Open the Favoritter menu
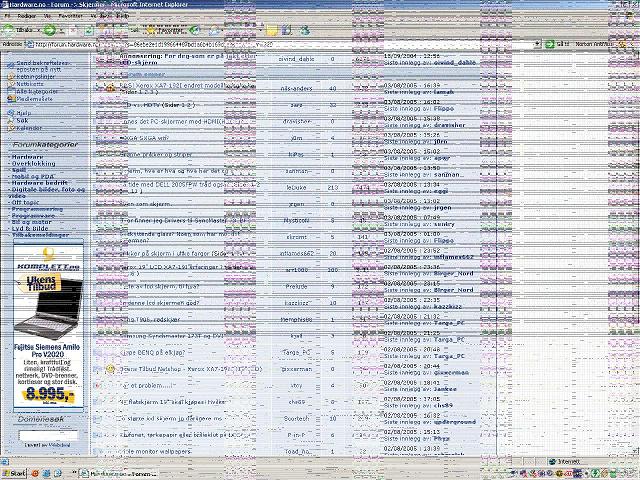The height and width of the screenshot is (480, 640). tap(70, 16)
